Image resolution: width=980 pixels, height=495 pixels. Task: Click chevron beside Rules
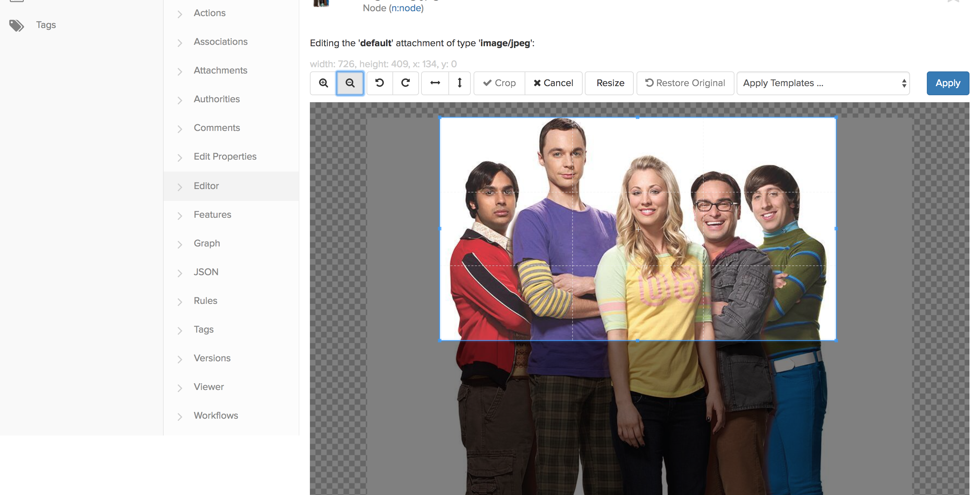pyautogui.click(x=180, y=302)
